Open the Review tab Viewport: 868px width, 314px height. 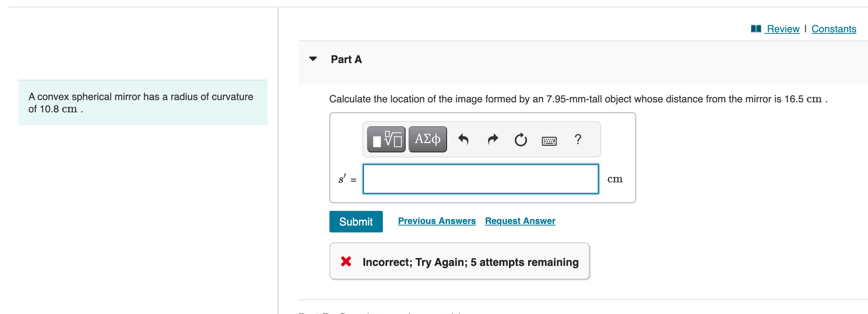pos(783,29)
